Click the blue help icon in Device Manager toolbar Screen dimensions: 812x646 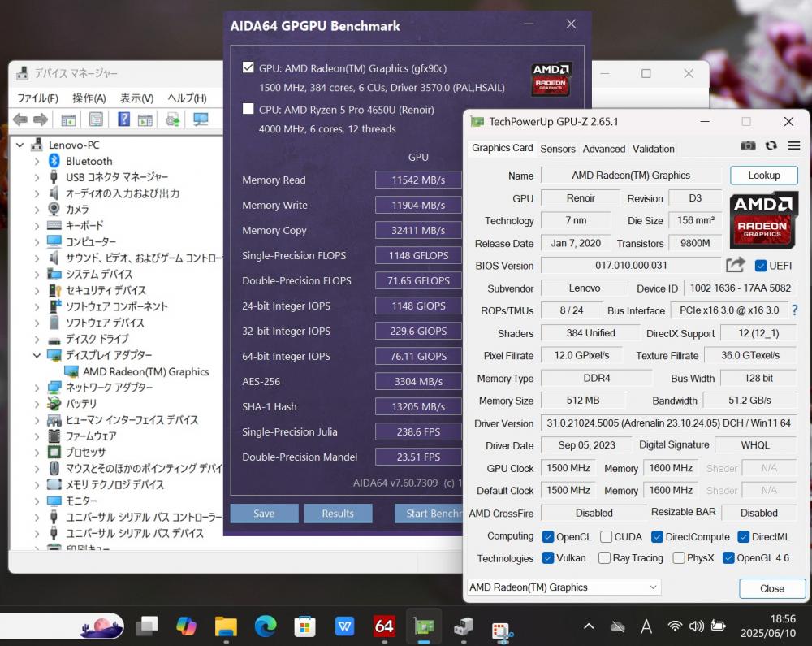click(x=123, y=119)
